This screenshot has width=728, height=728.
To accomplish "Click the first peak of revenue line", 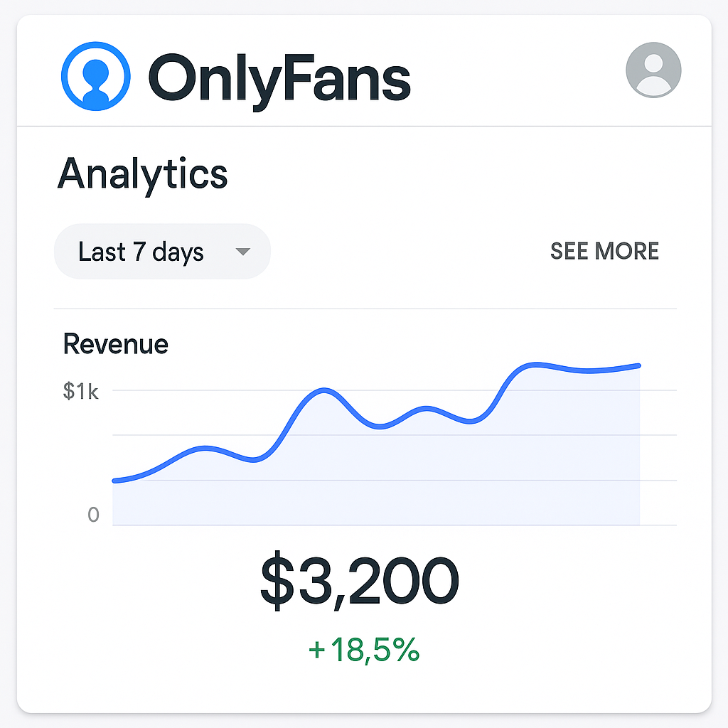I will point(205,448).
